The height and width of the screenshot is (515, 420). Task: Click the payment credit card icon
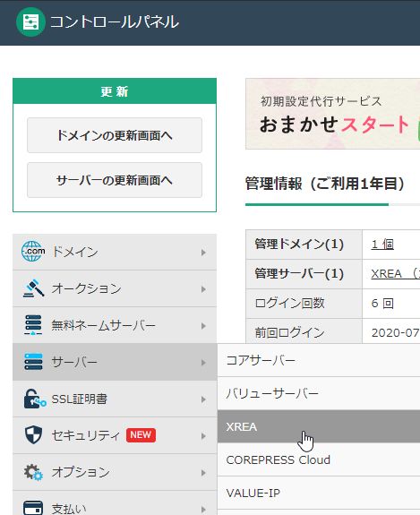[33, 508]
